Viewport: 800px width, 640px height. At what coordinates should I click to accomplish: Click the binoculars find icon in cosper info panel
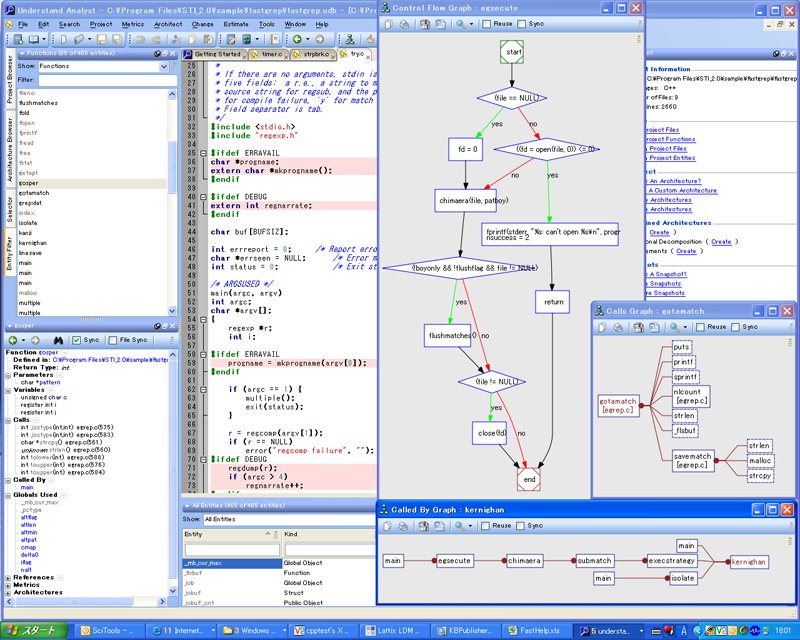tap(58, 340)
